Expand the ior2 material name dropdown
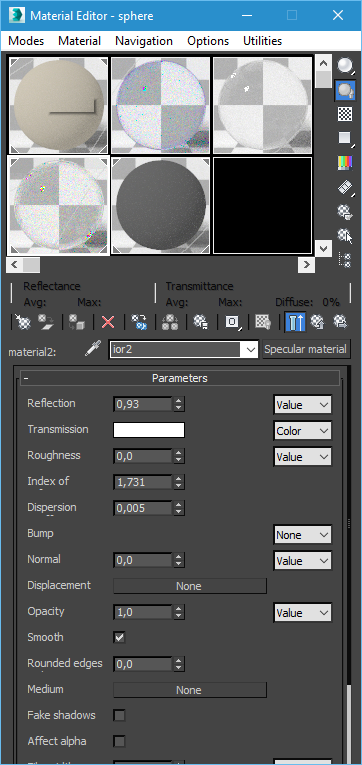This screenshot has height=765, width=362. pos(251,350)
